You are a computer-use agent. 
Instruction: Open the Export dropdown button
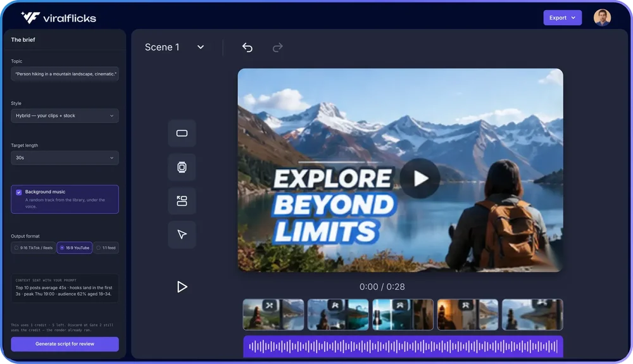click(562, 18)
